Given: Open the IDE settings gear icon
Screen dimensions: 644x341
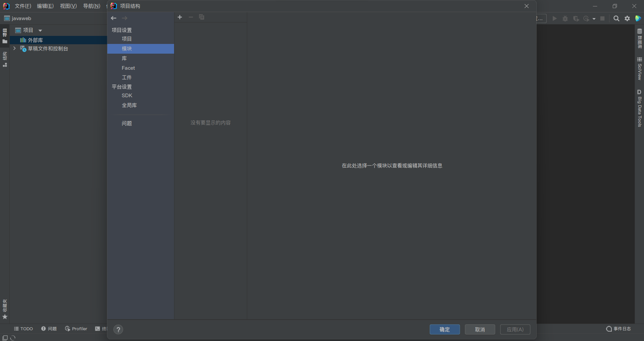Looking at the screenshot, I should 627,18.
